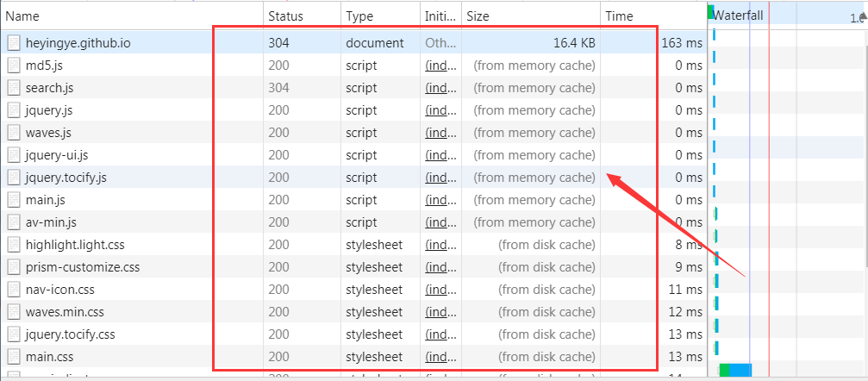This screenshot has height=381, width=868.
Task: Sort by the Size column header
Action: tap(477, 16)
